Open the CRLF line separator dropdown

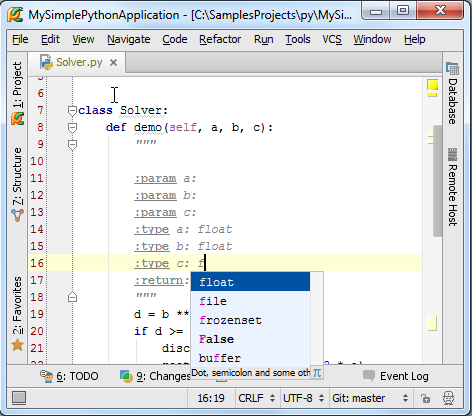(x=257, y=398)
